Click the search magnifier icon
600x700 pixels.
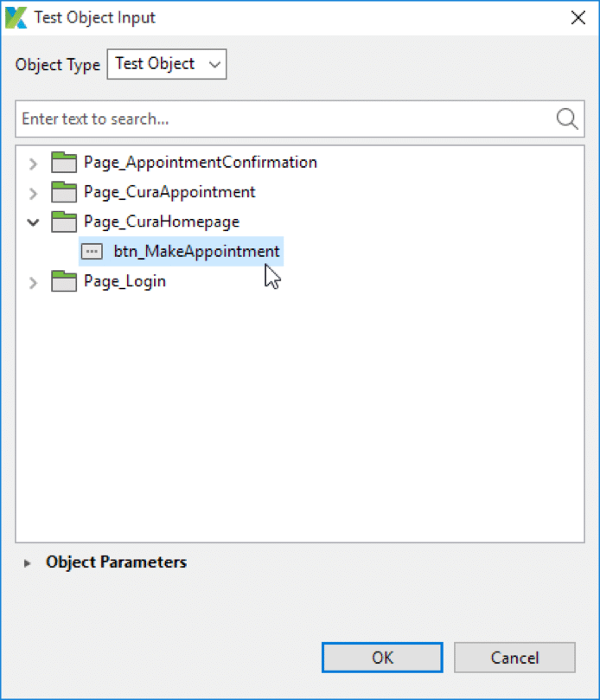pos(565,119)
